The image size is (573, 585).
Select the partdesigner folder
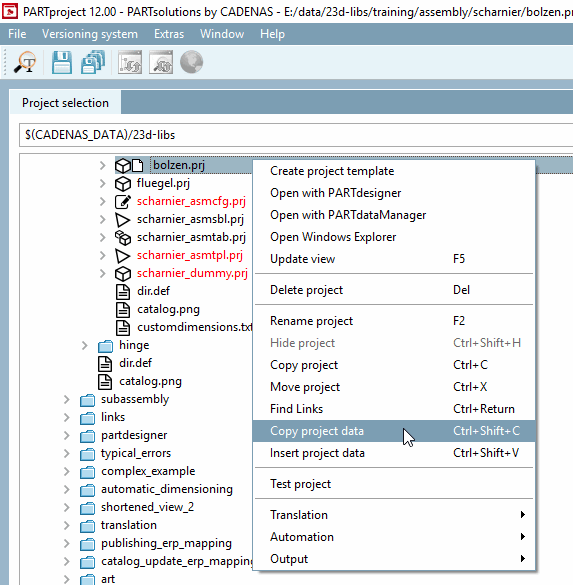134,435
